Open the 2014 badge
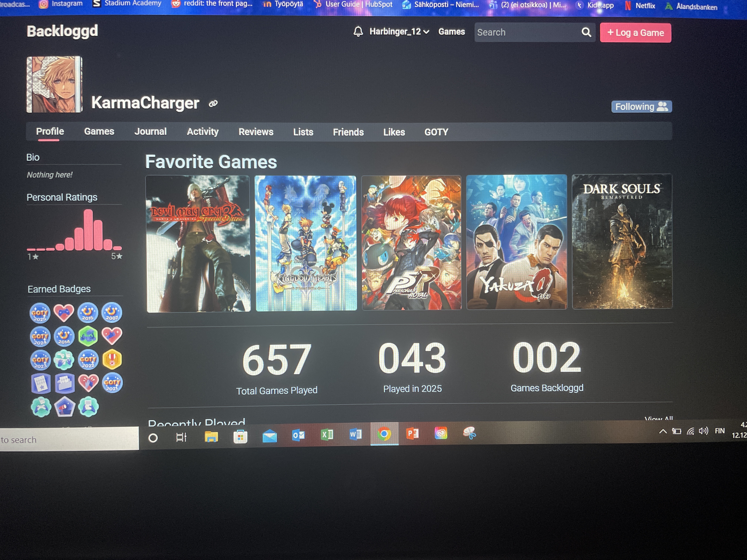Viewport: 747px width, 560px height. point(64,336)
